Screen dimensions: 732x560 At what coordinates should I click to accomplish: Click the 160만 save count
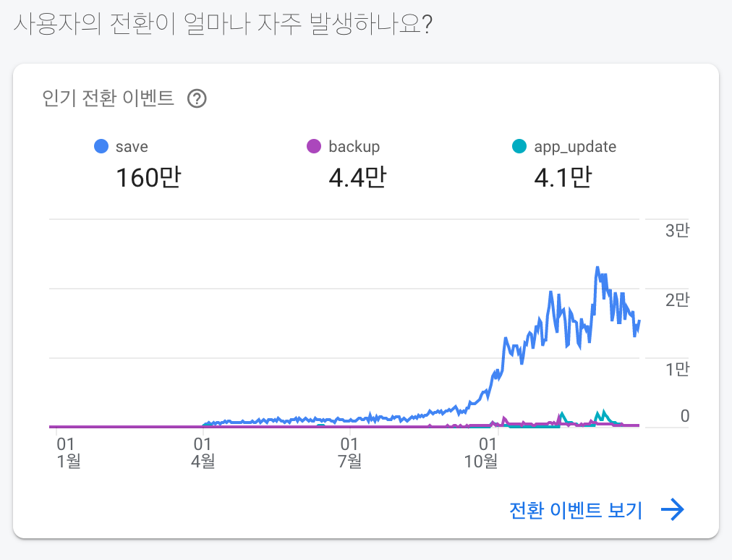click(148, 177)
